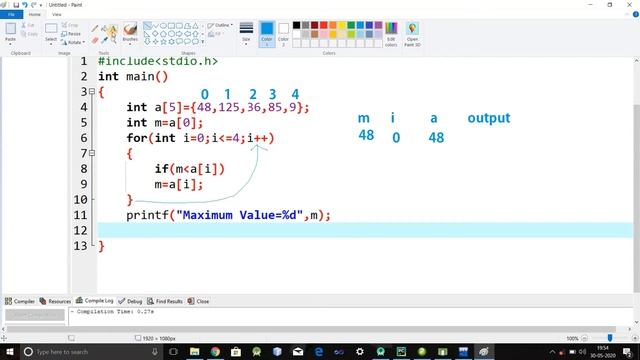Select the Pencil tool
The image size is (640, 360).
click(95, 29)
